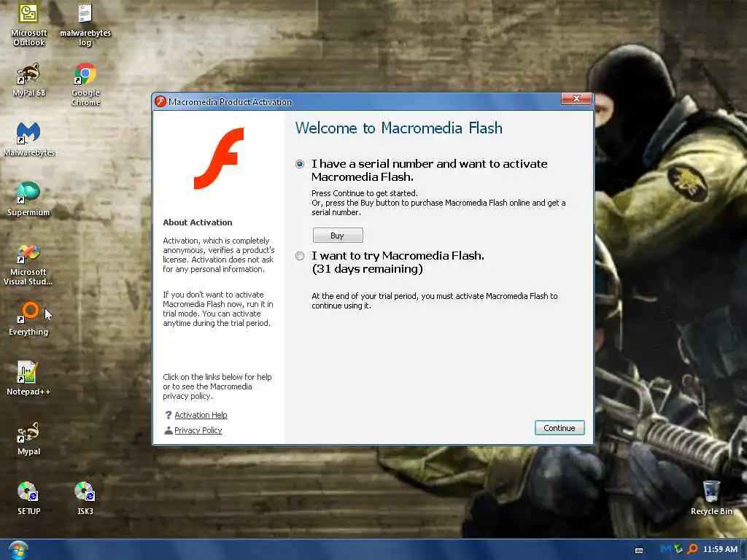This screenshot has height=560, width=747.
Task: Select the Google Chrome desktop shortcut
Action: tap(85, 85)
